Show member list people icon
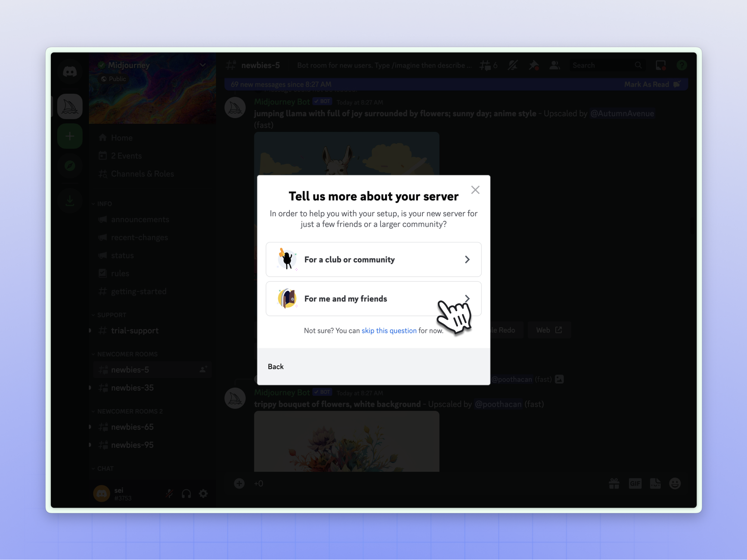 (x=554, y=65)
